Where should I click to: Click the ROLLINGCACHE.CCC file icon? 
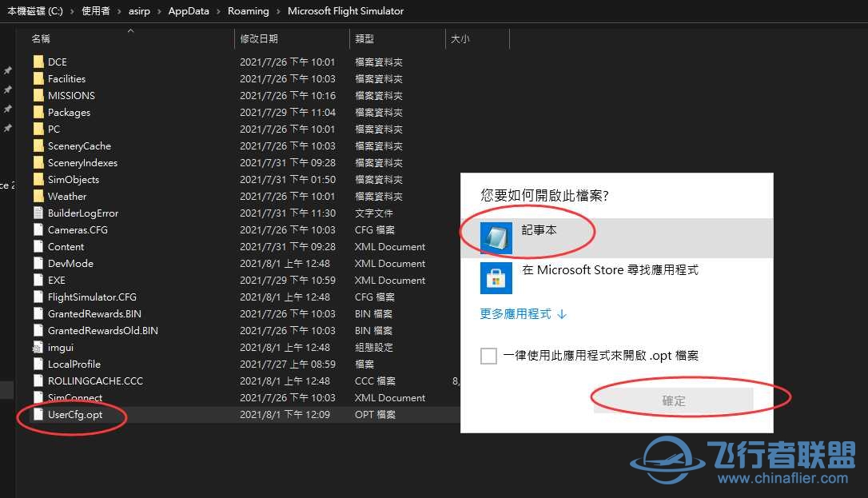coord(38,380)
